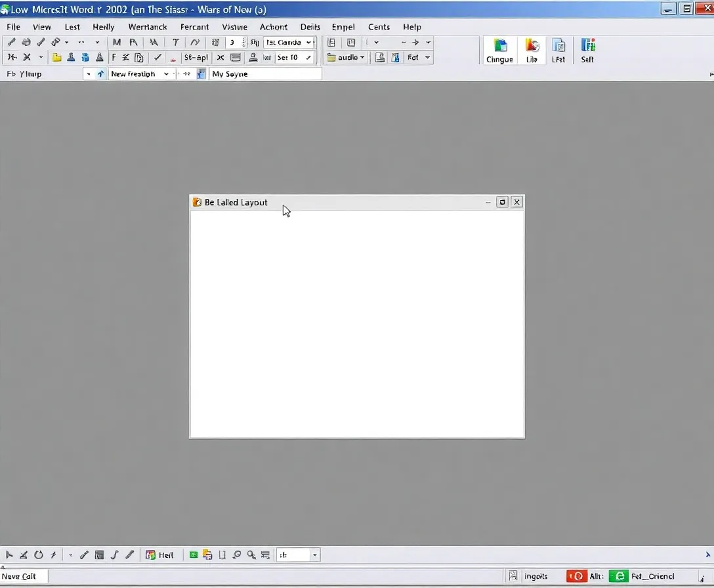Click the right arrow icon in top toolbar
Viewport: 714px width, 588px height.
coord(415,43)
